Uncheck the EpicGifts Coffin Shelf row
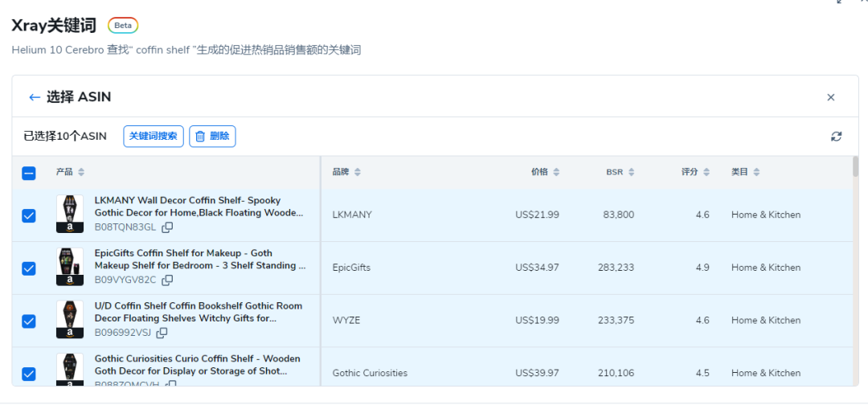The height and width of the screenshot is (405, 868). coord(29,268)
